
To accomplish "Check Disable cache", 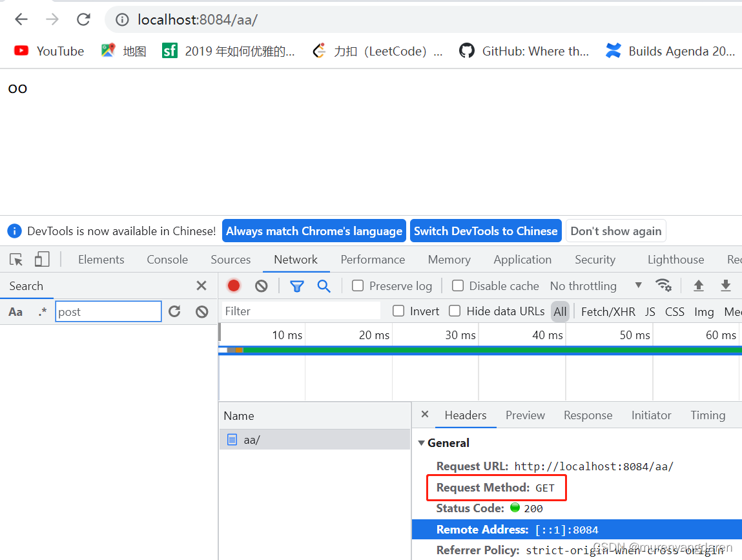I will click(458, 285).
